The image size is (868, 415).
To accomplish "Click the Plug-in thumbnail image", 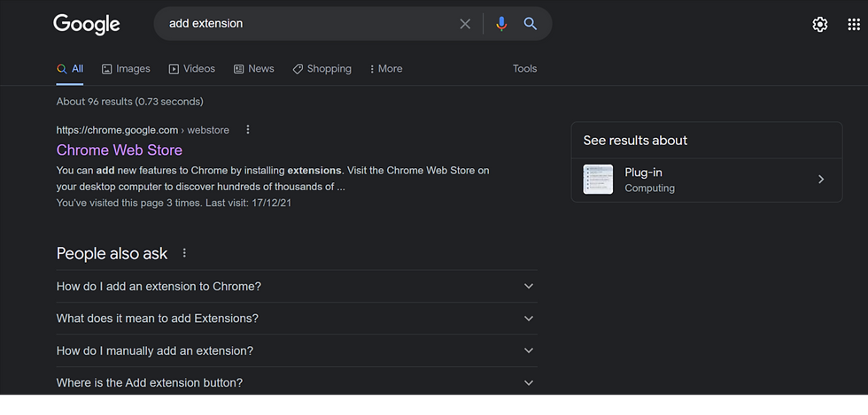I will pyautogui.click(x=598, y=180).
